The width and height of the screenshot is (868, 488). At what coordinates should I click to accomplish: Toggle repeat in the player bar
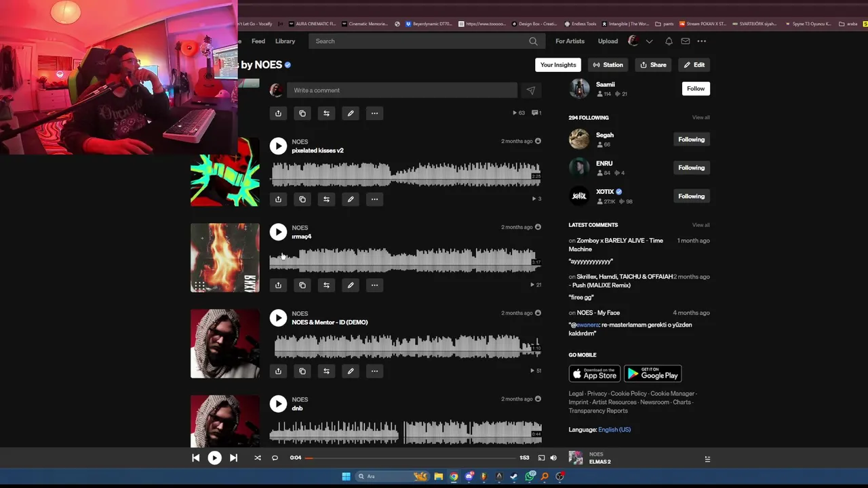coord(275,458)
